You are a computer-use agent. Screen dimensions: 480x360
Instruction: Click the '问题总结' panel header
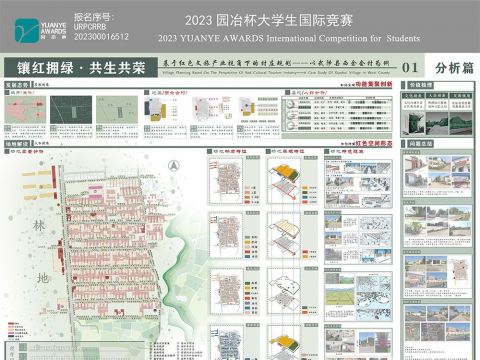[x=421, y=144]
